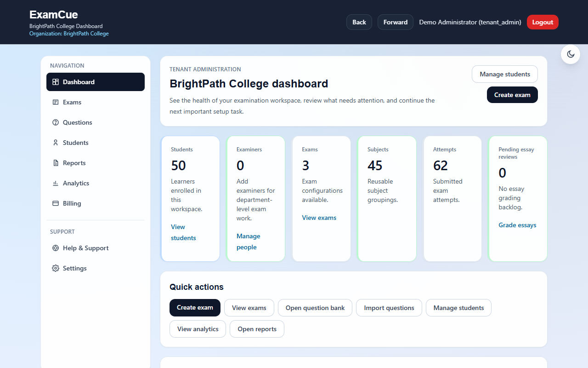The image size is (588, 368).
Task: Click the Back button in header
Action: 359,22
